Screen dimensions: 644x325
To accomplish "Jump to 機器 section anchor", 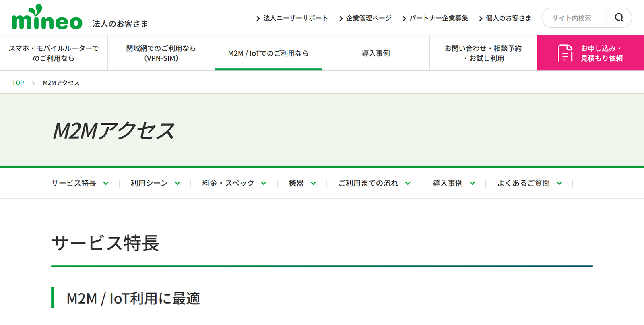I will click(296, 183).
